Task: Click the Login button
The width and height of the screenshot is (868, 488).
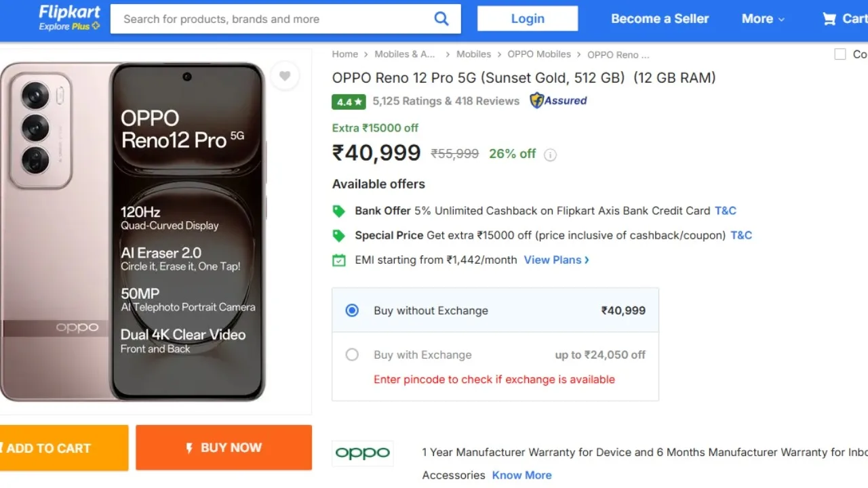Action: point(528,19)
